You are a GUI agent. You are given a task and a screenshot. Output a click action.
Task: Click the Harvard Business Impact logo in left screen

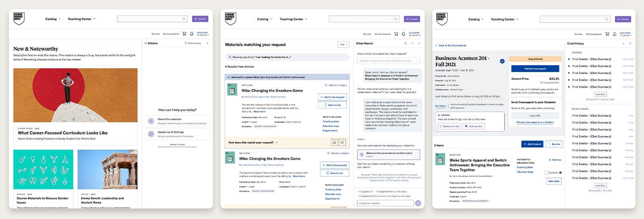point(19,19)
